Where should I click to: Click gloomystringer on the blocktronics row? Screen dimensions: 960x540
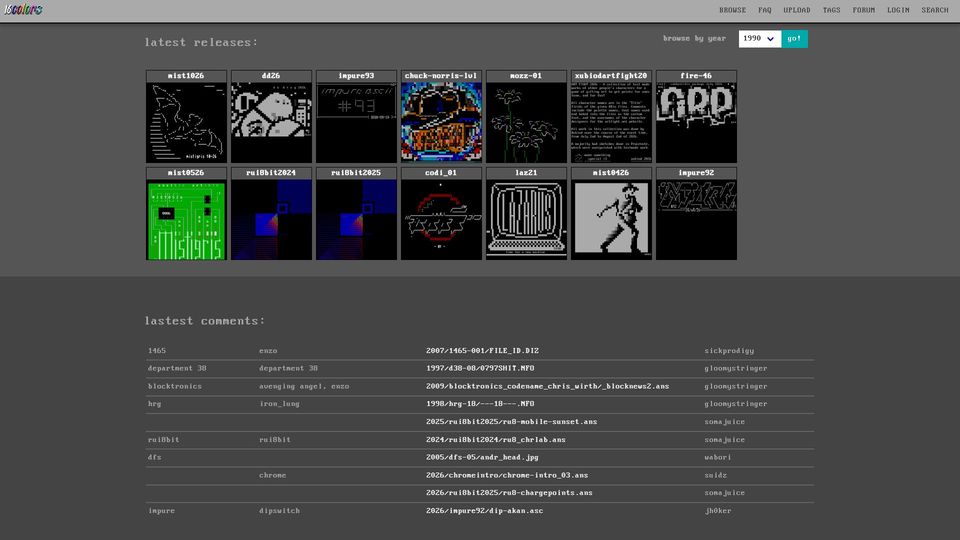(736, 386)
